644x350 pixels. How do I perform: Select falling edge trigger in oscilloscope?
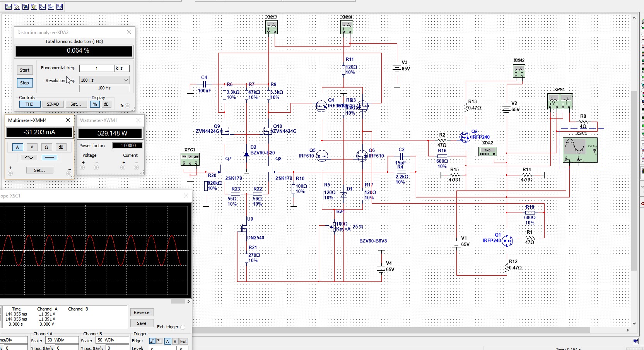tap(159, 341)
